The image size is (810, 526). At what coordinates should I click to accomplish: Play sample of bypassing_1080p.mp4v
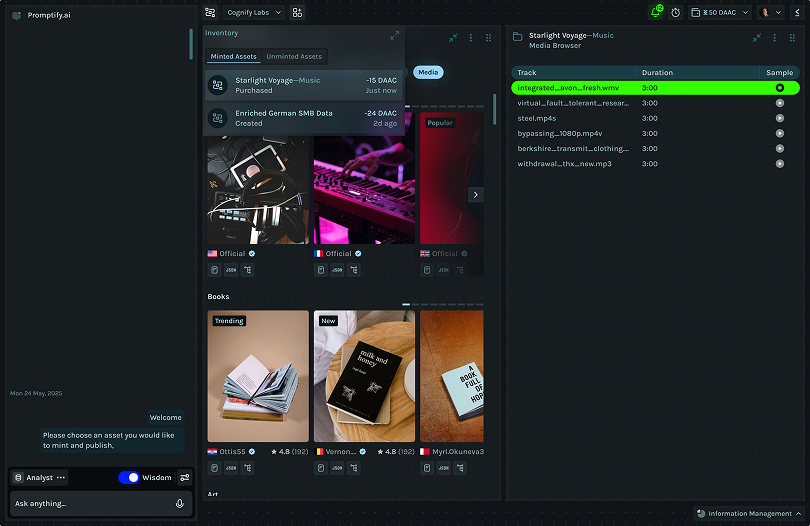(780, 133)
